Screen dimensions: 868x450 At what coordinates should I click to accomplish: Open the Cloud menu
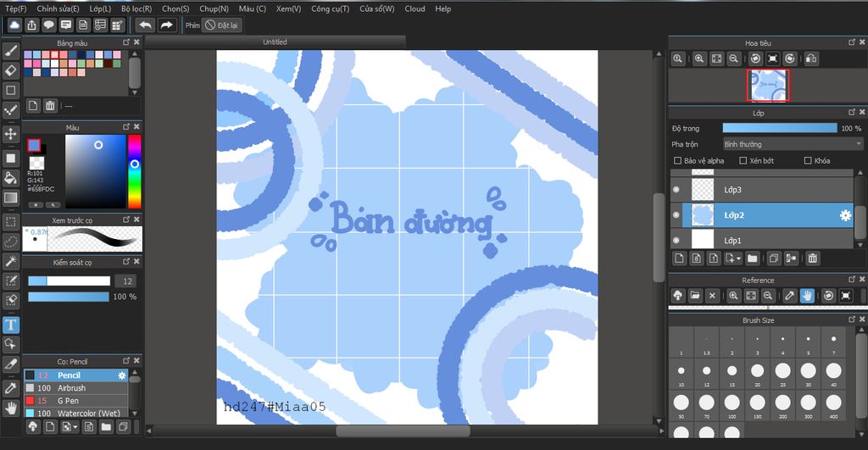(415, 8)
